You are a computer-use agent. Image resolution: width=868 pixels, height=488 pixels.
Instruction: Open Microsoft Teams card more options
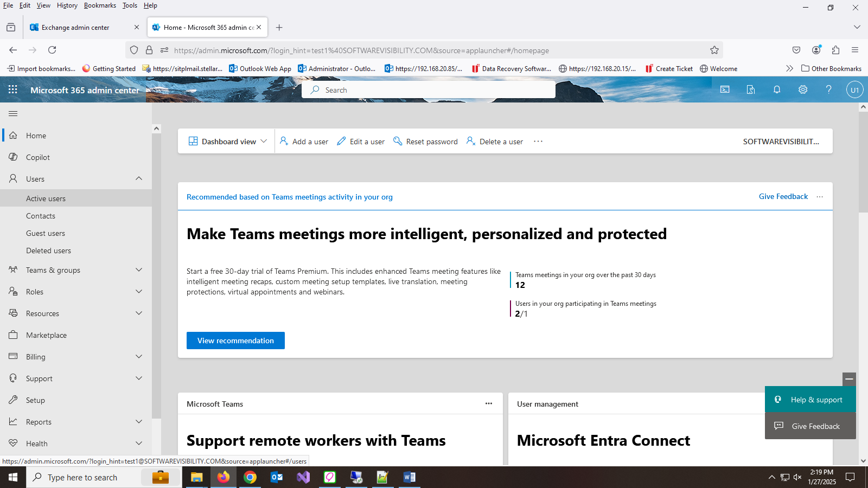click(489, 403)
